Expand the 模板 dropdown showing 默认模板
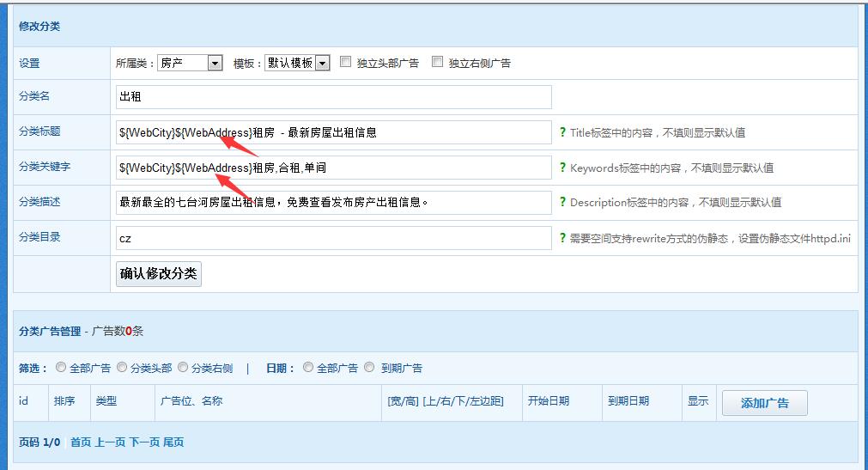The width and height of the screenshot is (868, 470). [x=297, y=63]
